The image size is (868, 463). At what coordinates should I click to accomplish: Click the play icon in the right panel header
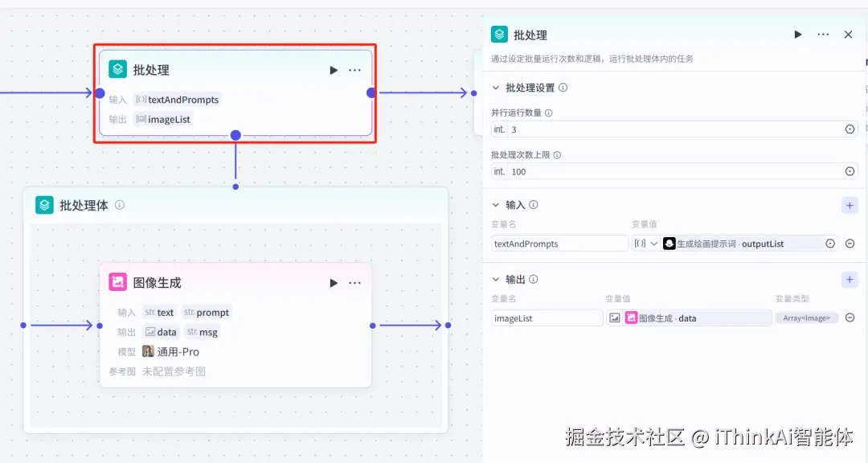pyautogui.click(x=797, y=35)
